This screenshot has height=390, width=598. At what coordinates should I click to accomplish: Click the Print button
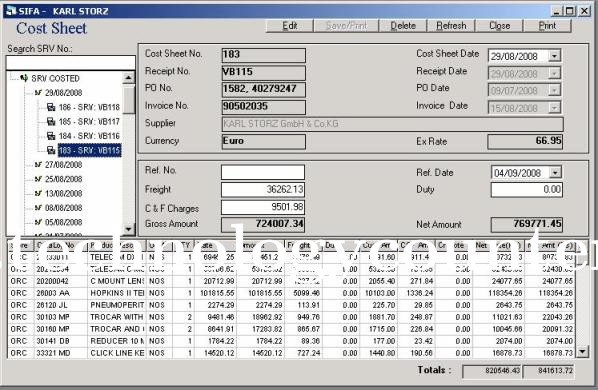pos(547,26)
